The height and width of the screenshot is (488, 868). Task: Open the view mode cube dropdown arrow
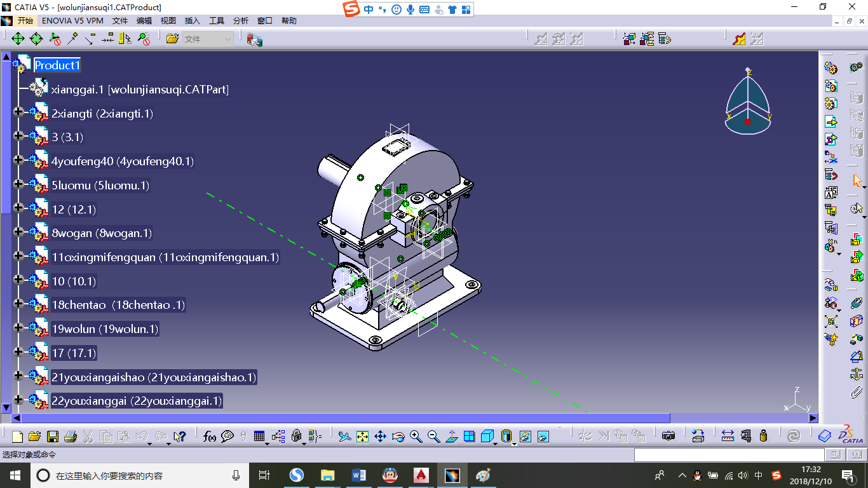496,442
